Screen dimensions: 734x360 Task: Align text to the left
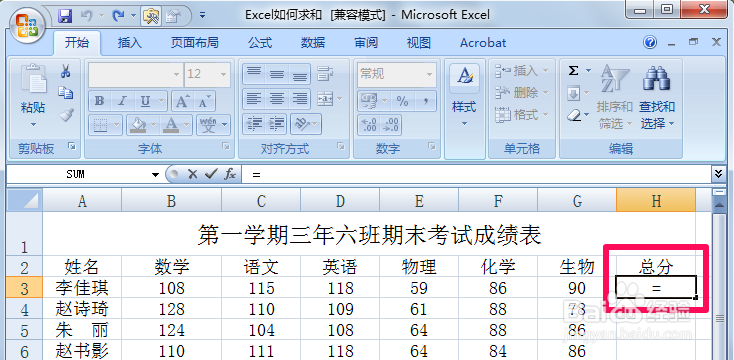point(254,99)
